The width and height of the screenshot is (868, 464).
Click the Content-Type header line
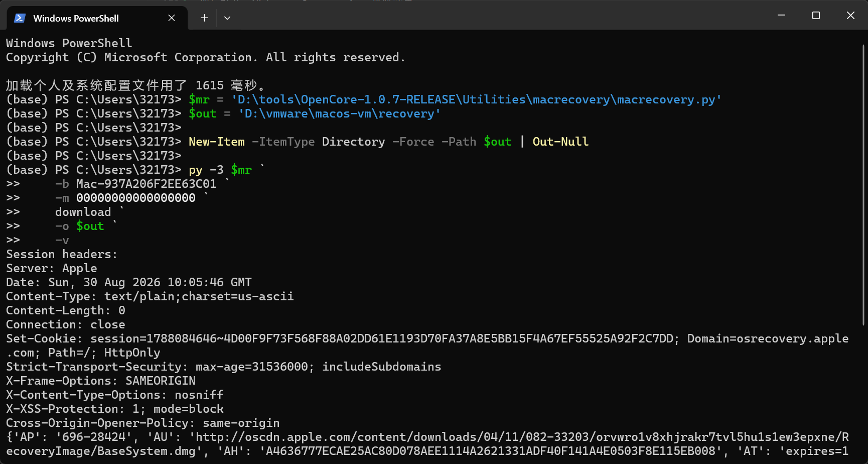150,296
